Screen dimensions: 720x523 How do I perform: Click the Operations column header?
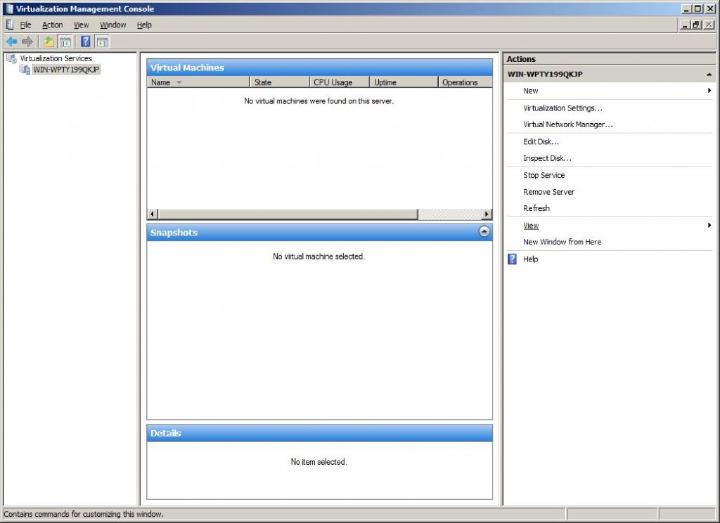(465, 82)
